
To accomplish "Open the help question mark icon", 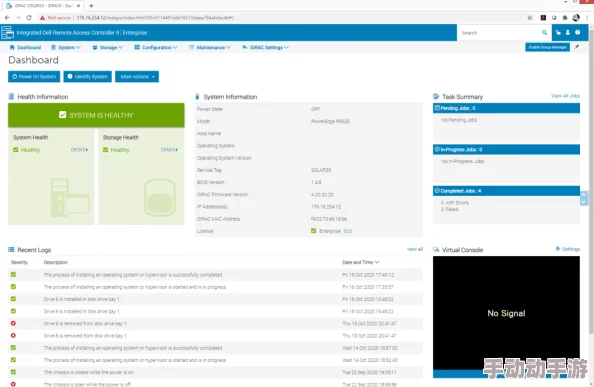I will [577, 33].
